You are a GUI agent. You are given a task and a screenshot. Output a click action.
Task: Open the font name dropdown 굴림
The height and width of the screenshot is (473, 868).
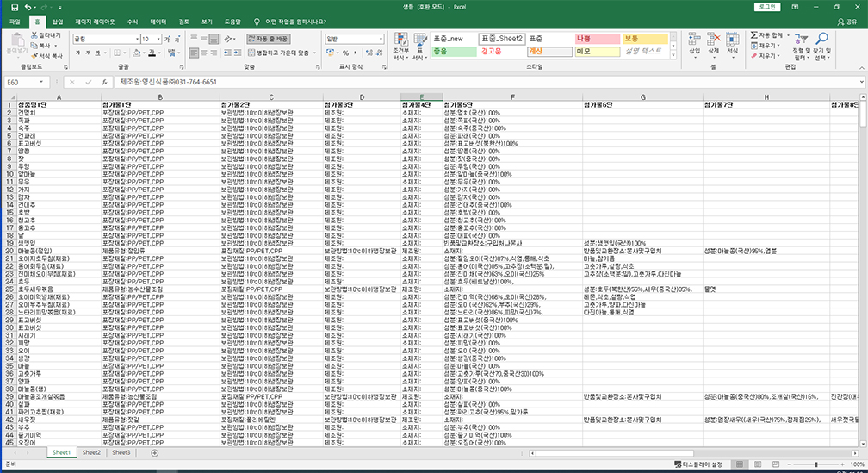coord(137,40)
